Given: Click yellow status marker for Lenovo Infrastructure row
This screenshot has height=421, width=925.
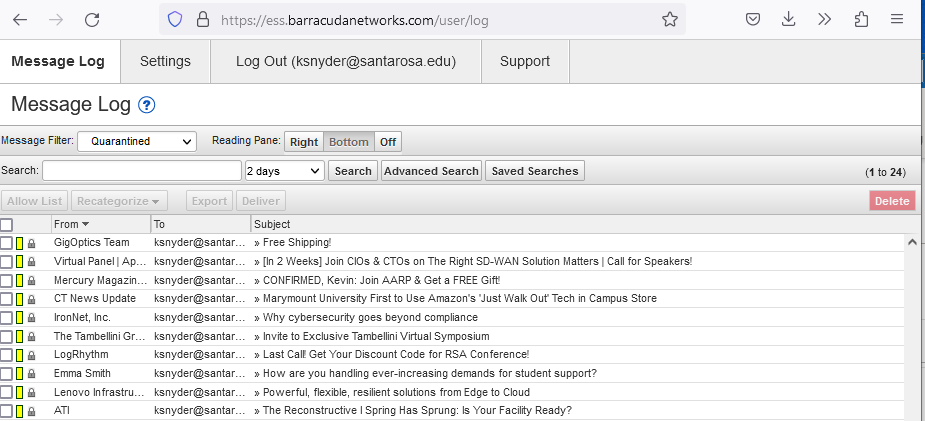Looking at the screenshot, I should [x=19, y=393].
